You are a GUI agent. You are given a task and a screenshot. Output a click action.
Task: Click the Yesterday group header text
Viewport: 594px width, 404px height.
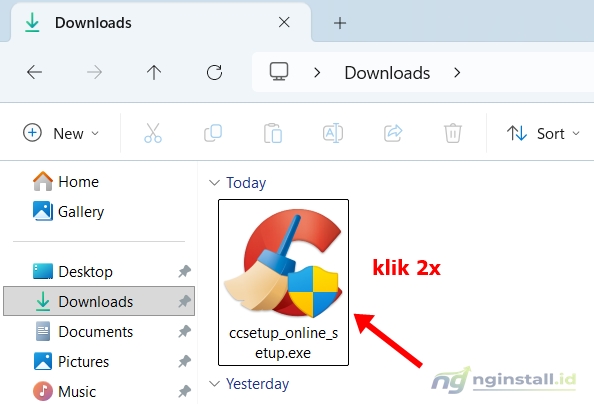[x=257, y=384]
